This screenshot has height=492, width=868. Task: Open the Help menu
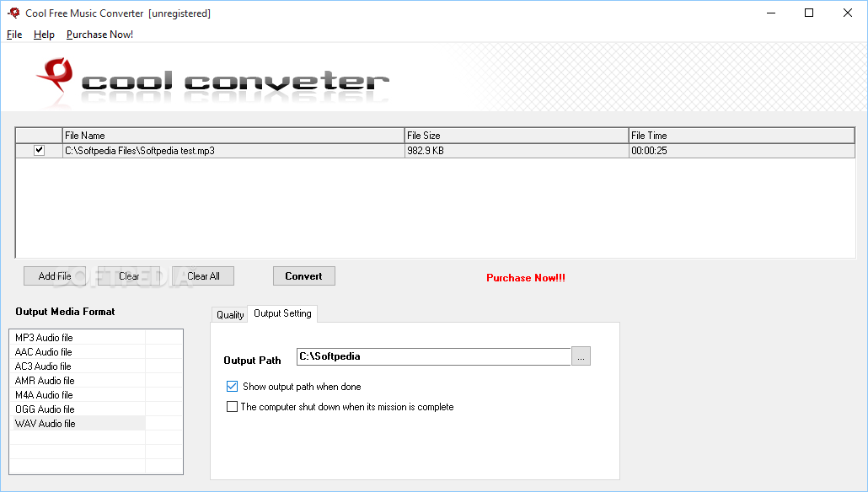pyautogui.click(x=44, y=35)
